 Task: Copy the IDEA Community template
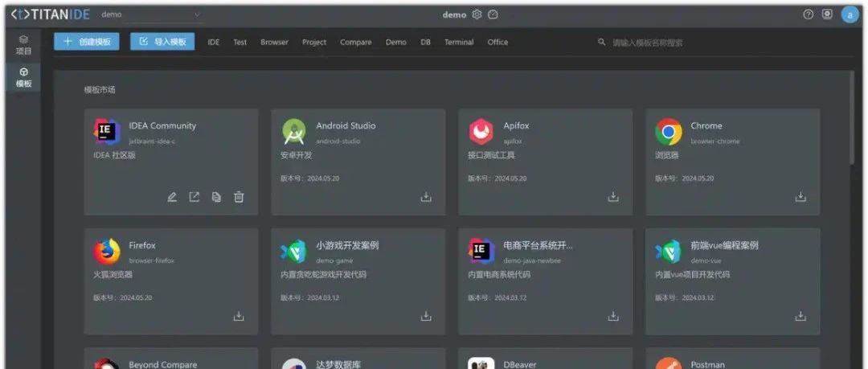216,197
